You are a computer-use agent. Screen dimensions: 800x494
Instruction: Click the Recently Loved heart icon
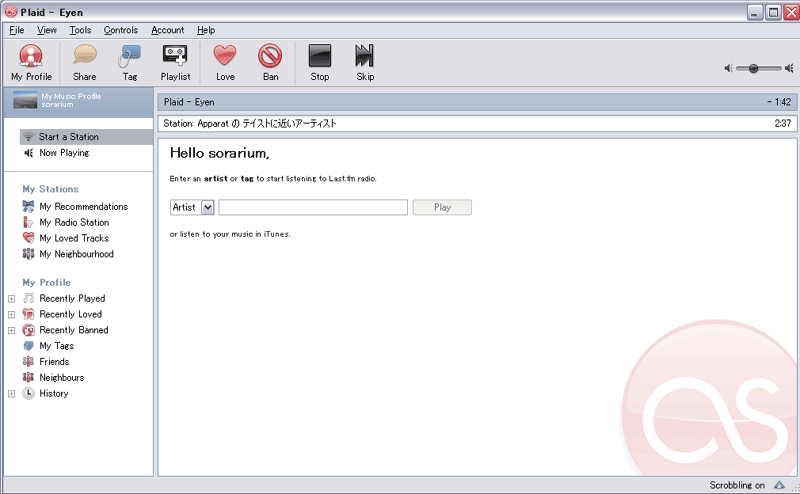click(x=28, y=314)
